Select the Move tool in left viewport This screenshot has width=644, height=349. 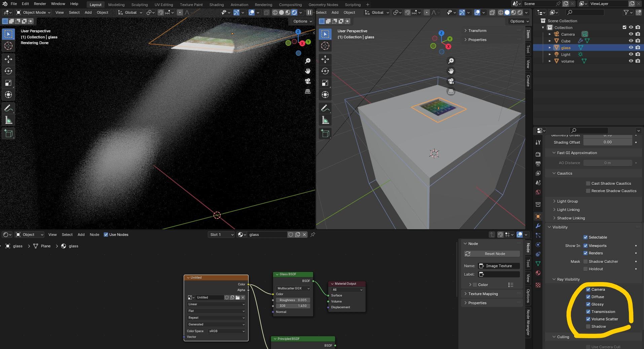coord(8,59)
